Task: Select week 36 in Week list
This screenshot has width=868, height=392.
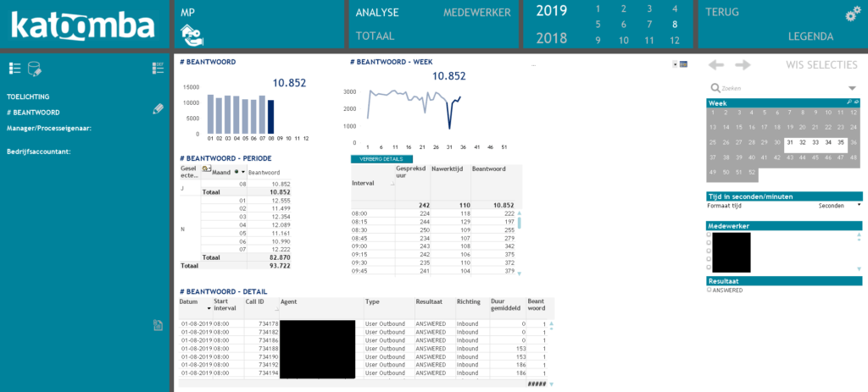Action: (x=854, y=142)
